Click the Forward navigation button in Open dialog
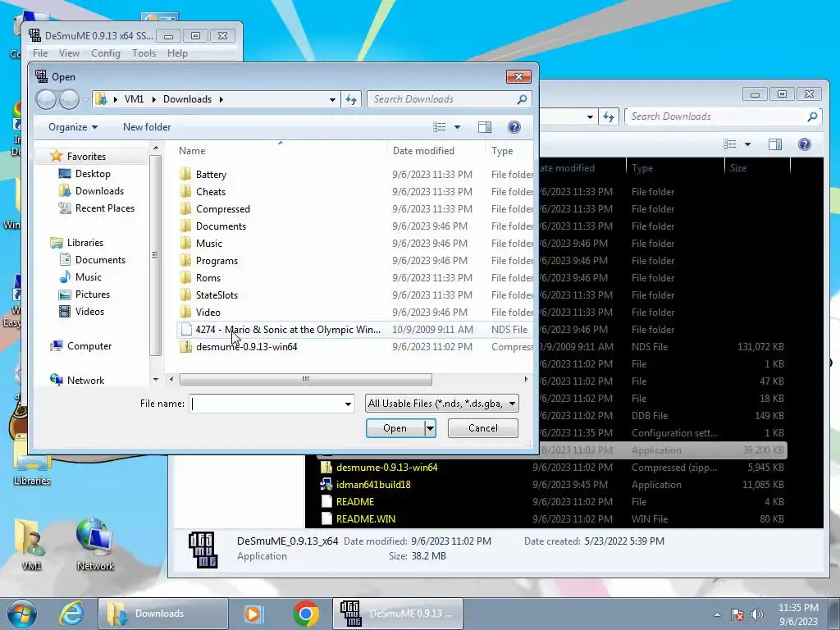 point(69,99)
